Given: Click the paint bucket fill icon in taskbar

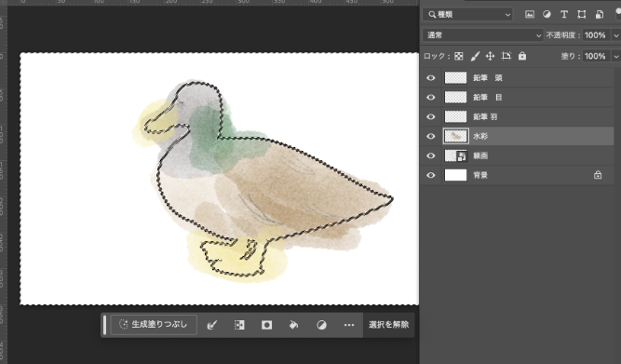Looking at the screenshot, I should [294, 325].
